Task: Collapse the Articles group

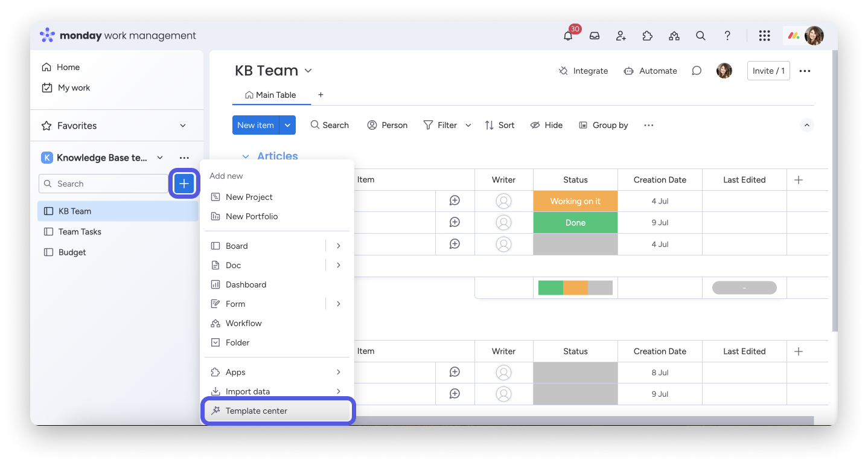Action: [246, 156]
